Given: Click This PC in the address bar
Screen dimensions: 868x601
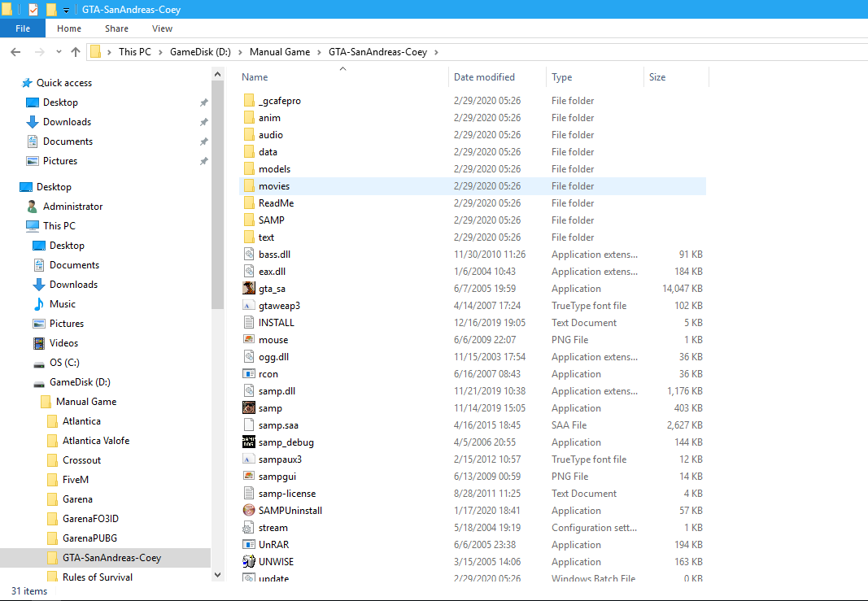Looking at the screenshot, I should coord(134,52).
